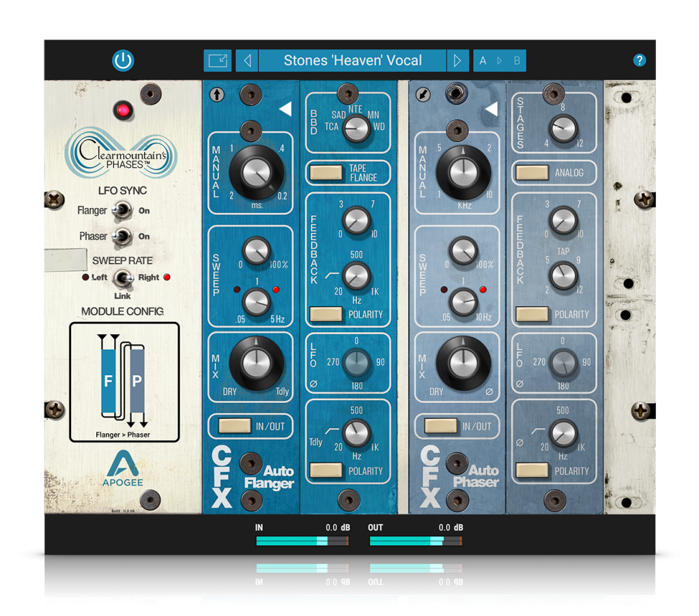Screen dimensions: 699x616
Task: Click the resize window icon
Action: 217,61
